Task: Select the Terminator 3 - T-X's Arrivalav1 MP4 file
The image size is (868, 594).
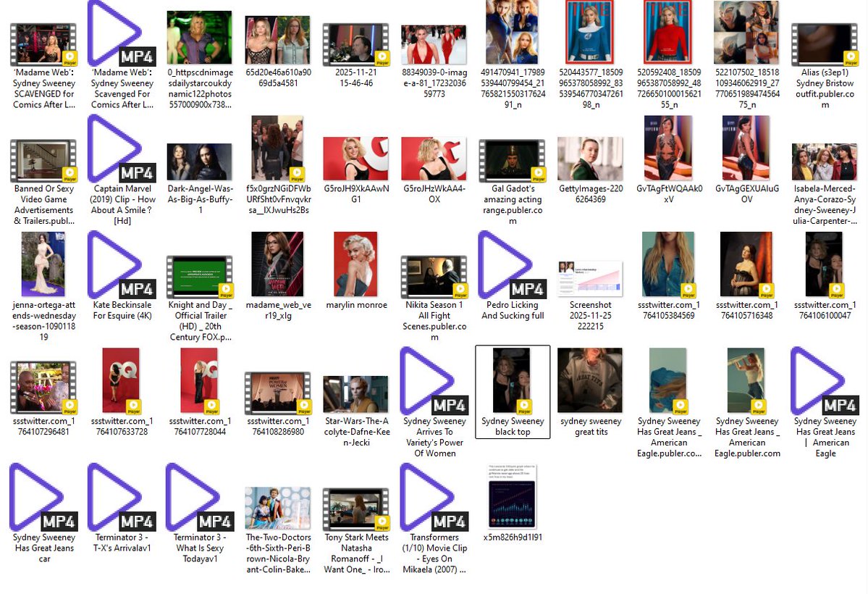Action: pyautogui.click(x=122, y=498)
